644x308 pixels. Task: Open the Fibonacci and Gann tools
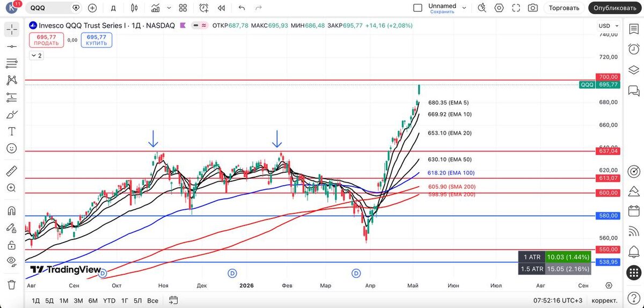[12, 63]
